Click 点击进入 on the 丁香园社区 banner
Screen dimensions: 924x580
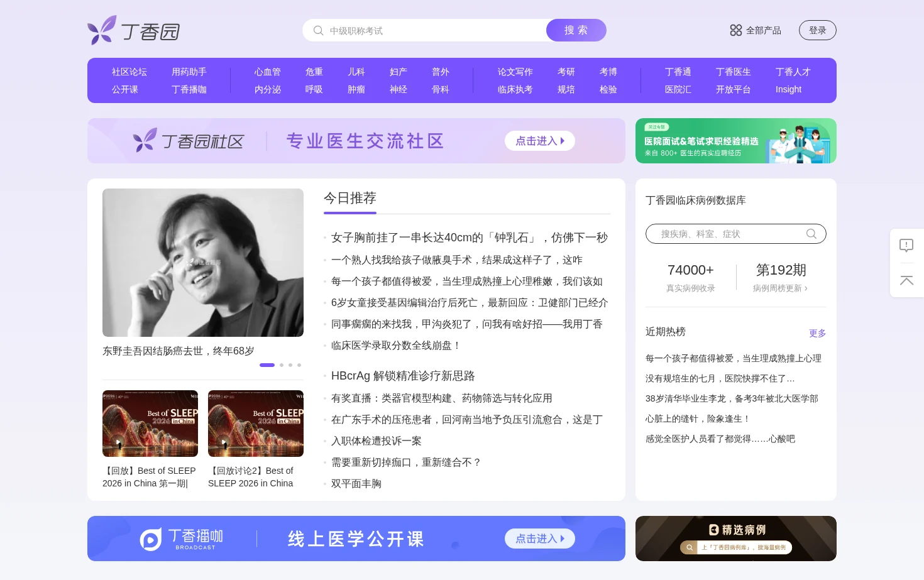pyautogui.click(x=540, y=141)
